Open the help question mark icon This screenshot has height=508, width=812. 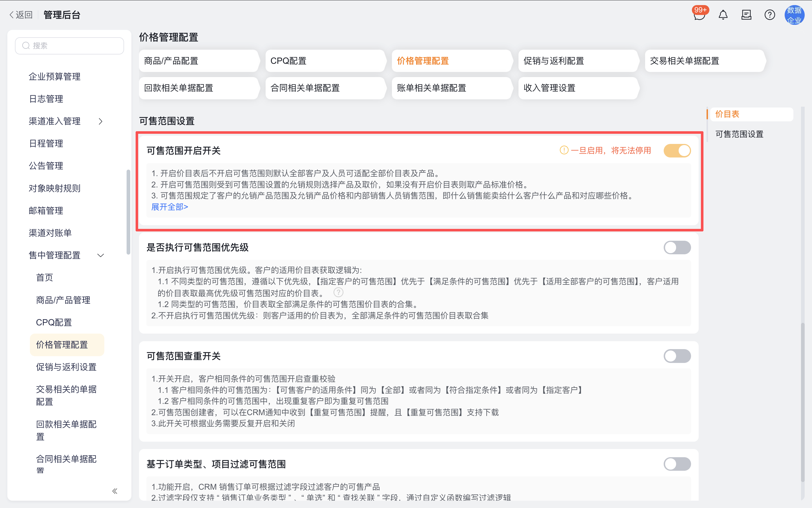coord(770,15)
